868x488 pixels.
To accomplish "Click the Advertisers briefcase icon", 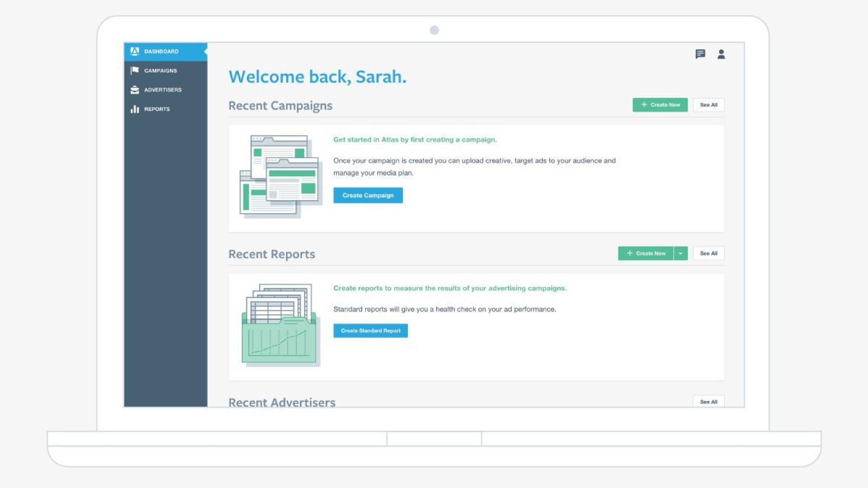I will point(135,90).
